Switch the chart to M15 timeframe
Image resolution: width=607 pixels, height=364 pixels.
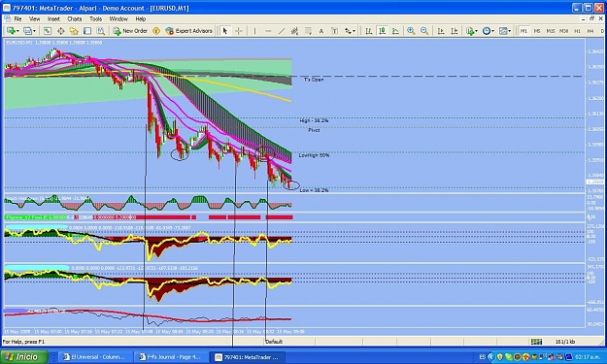[x=551, y=31]
